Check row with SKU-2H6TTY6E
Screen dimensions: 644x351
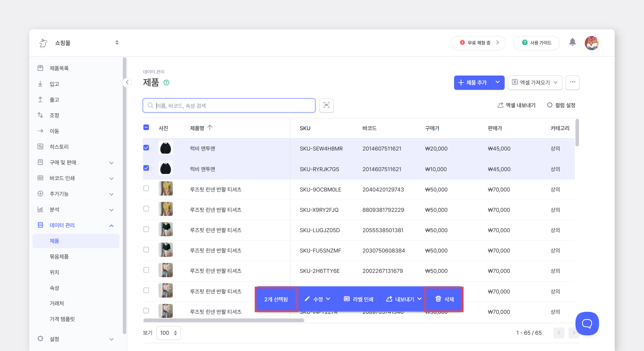click(146, 270)
